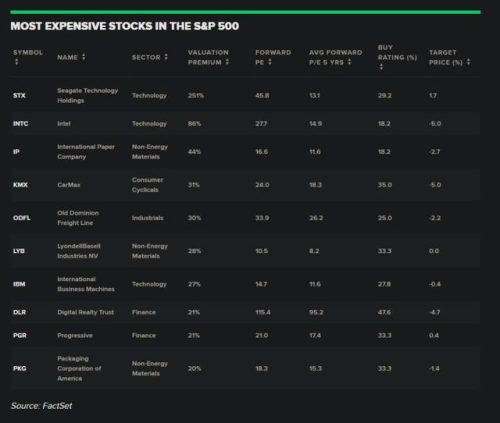Click the PKG ticker symbol

20,369
